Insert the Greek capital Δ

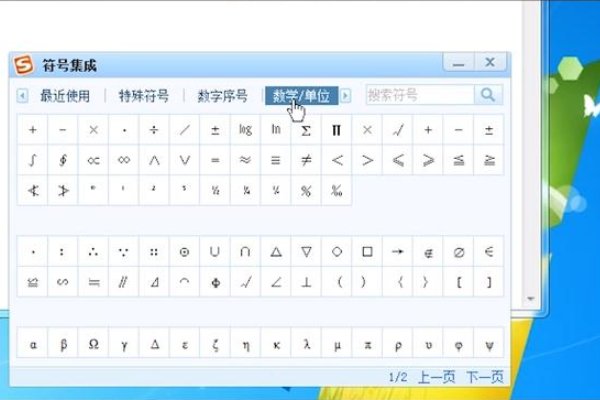tap(154, 343)
